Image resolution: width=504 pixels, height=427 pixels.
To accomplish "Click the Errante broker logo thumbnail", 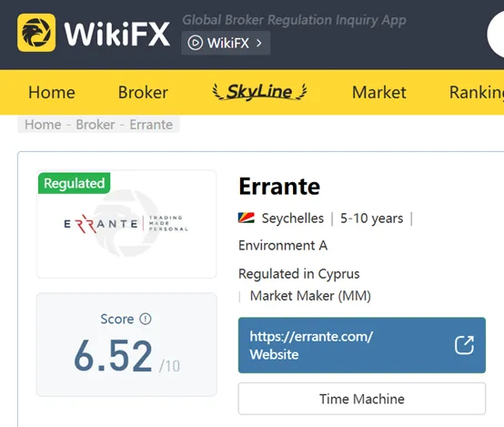I will [x=126, y=224].
